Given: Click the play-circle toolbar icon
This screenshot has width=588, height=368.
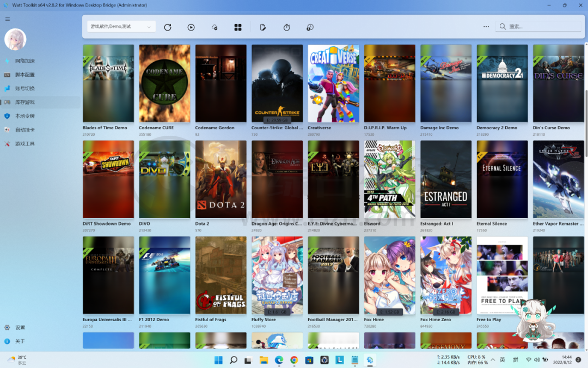Looking at the screenshot, I should pyautogui.click(x=191, y=27).
